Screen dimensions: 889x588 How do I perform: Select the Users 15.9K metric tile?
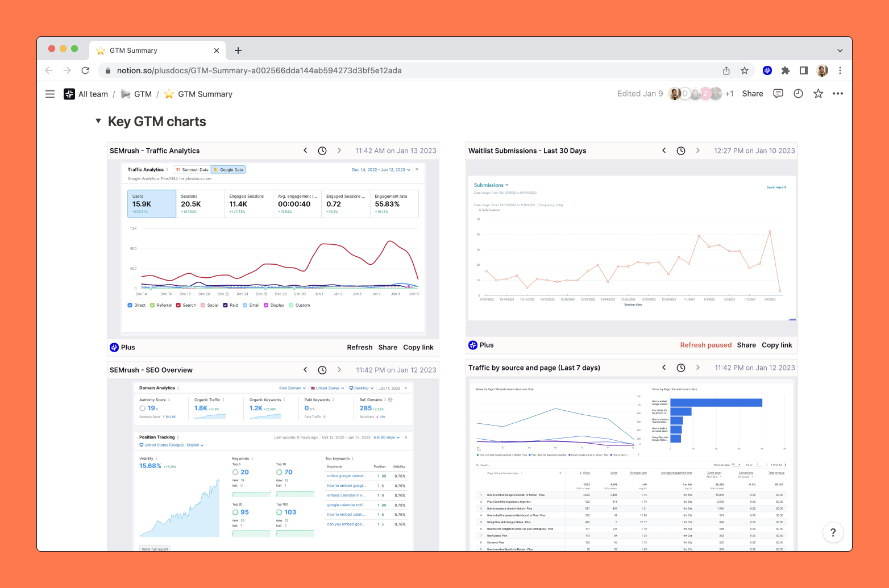(x=152, y=204)
